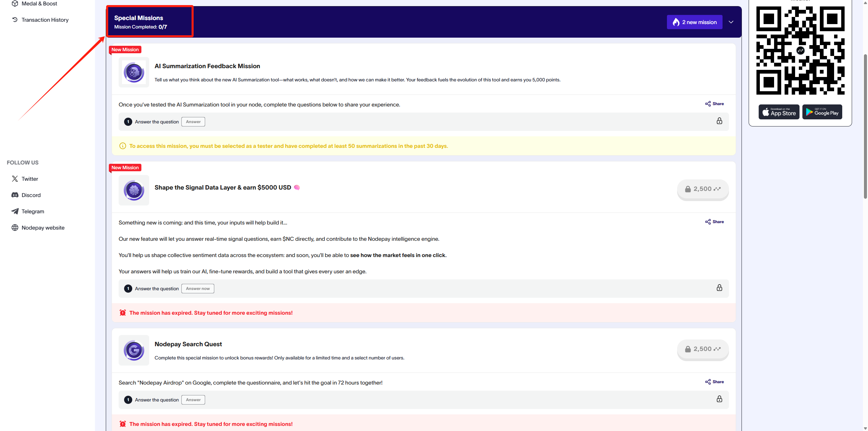Click the Signal Data Layer mission icon
868x431 pixels.
134,190
